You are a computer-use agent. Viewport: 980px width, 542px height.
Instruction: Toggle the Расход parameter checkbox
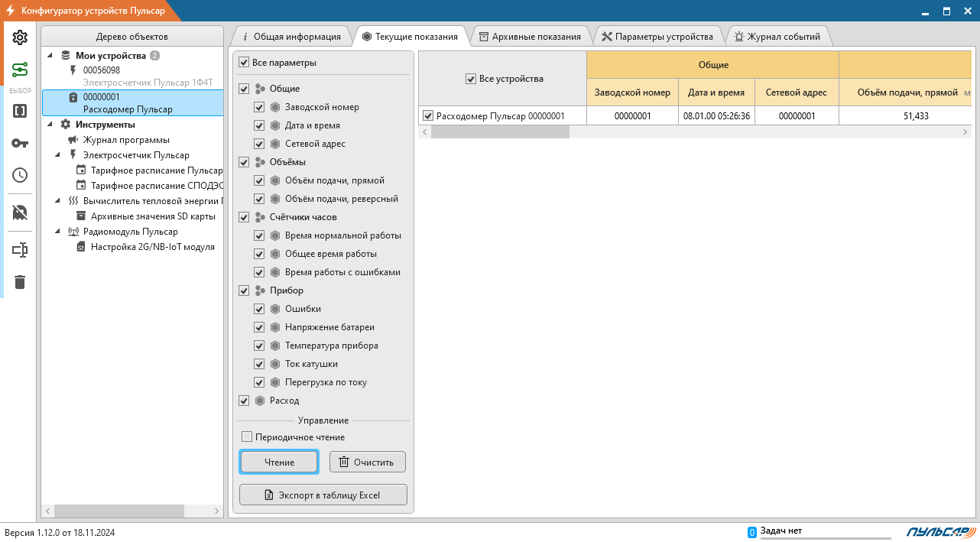244,401
